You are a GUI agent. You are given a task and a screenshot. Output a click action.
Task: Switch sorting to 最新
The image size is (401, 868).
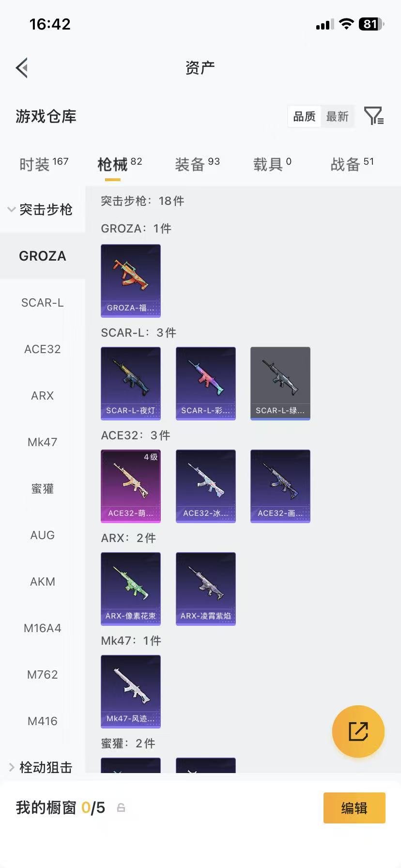point(337,116)
